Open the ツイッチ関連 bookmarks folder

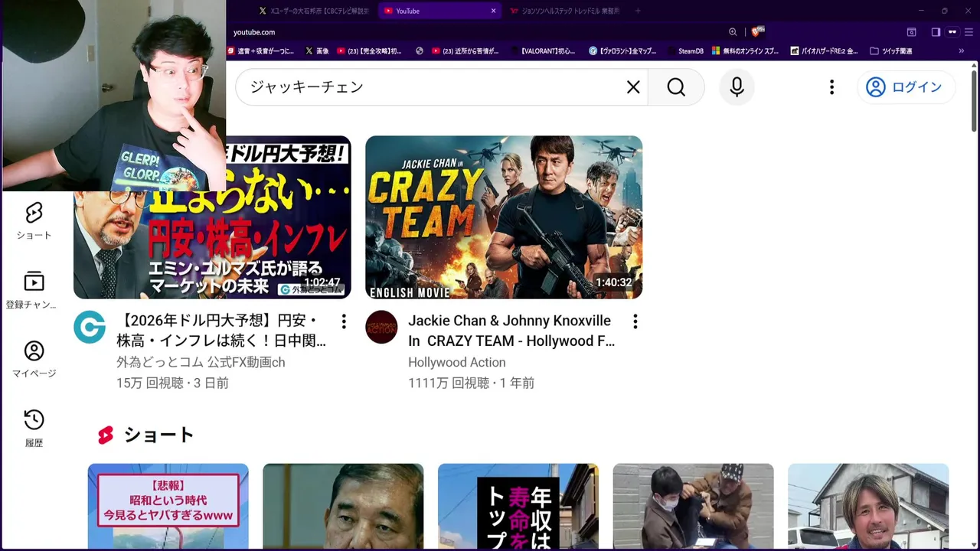tap(891, 51)
